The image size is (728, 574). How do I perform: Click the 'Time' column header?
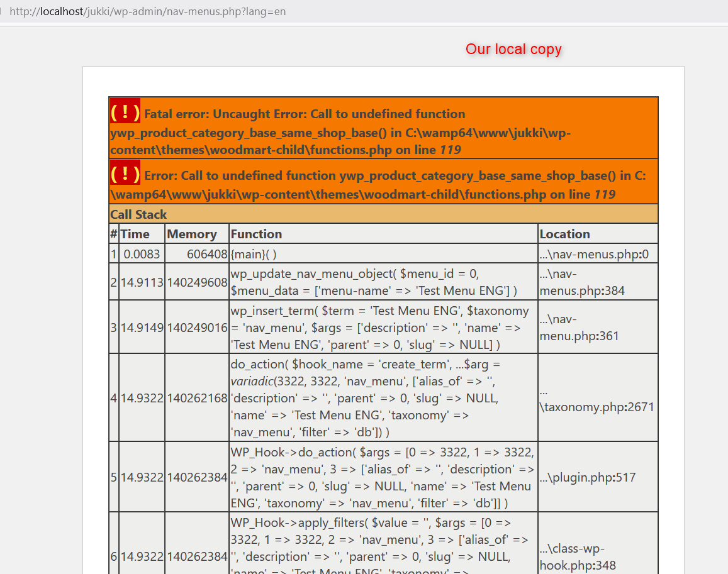(x=142, y=234)
